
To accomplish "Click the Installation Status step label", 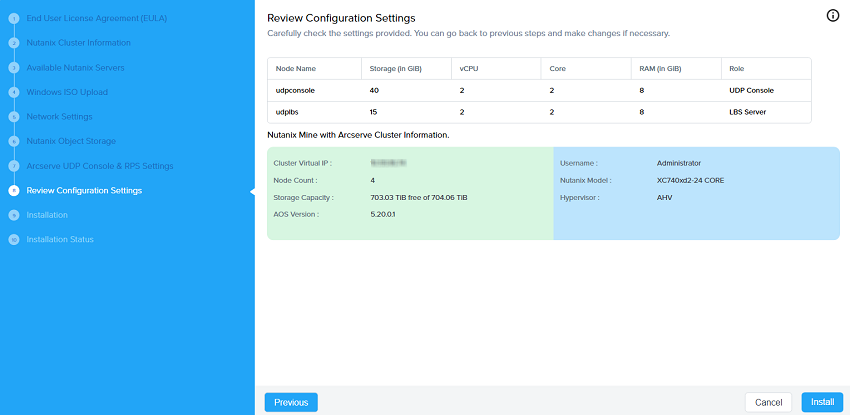I will click(x=60, y=239).
